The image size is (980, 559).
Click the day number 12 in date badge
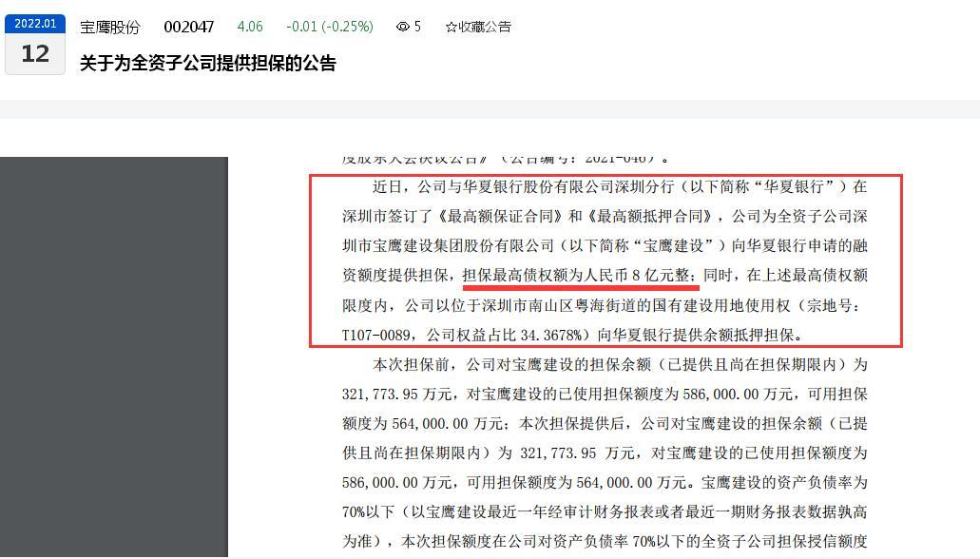tap(35, 54)
